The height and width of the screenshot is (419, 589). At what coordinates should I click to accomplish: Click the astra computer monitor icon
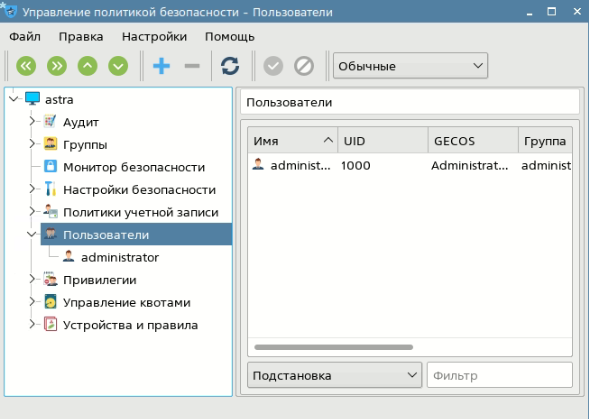pyautogui.click(x=33, y=99)
